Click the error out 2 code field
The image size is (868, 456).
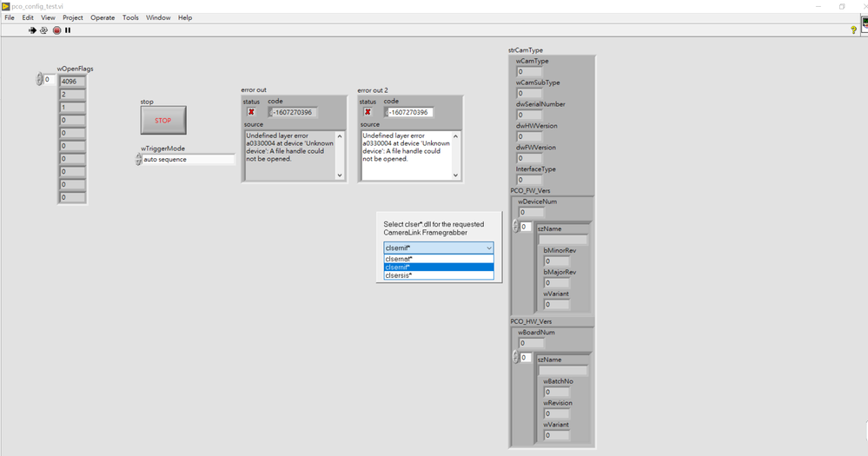pos(411,112)
